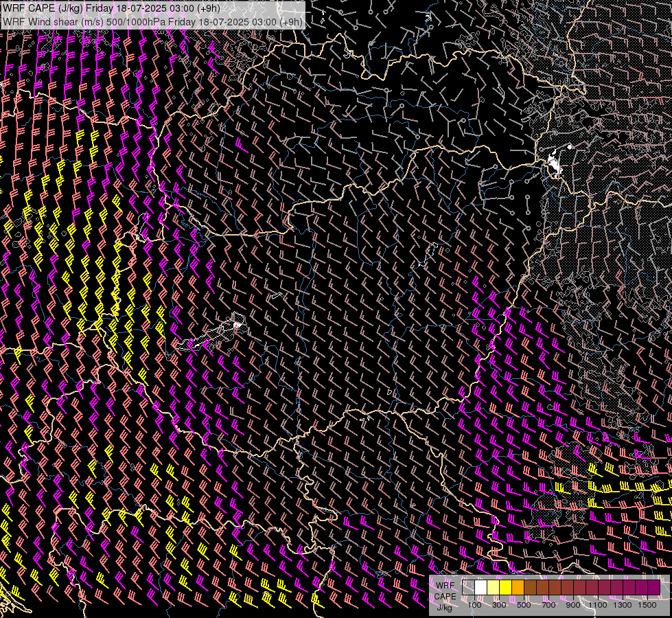This screenshot has width=672, height=618.
Task: Click the '300' legend label
Action: (499, 605)
